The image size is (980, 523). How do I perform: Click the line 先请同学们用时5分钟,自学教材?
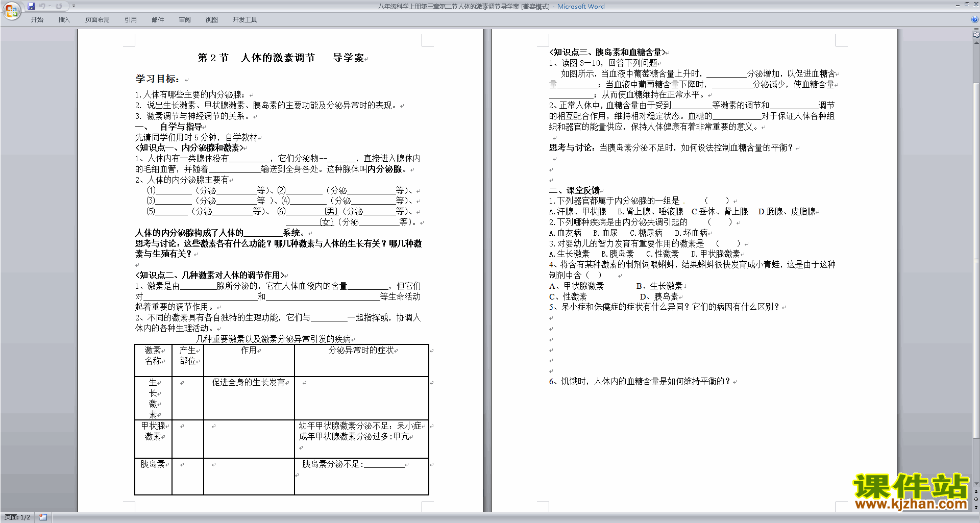point(197,137)
